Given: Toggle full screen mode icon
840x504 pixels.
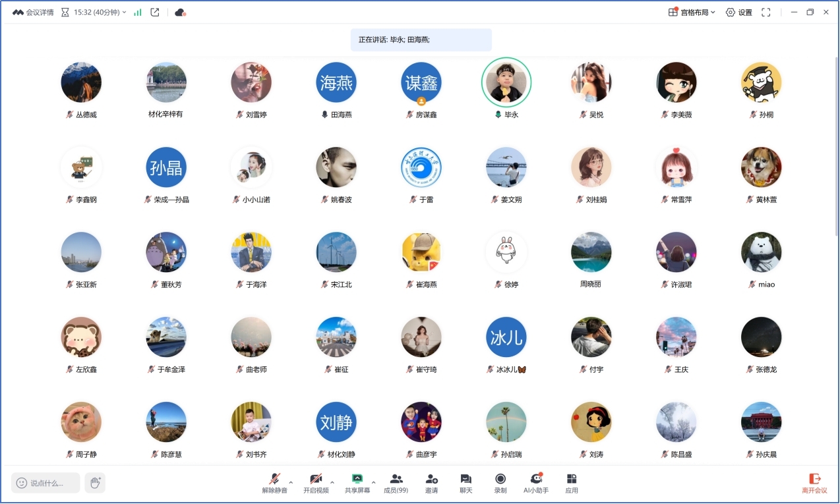Looking at the screenshot, I should pos(766,13).
